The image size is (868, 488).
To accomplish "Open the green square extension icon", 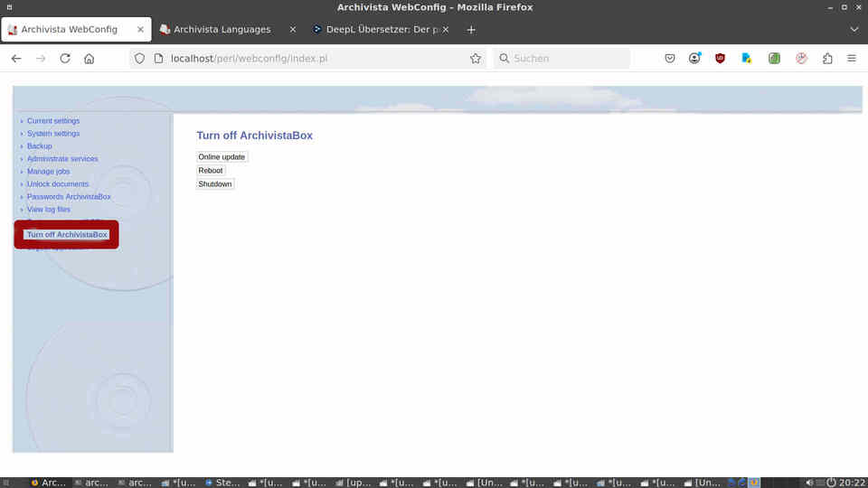I will (774, 58).
